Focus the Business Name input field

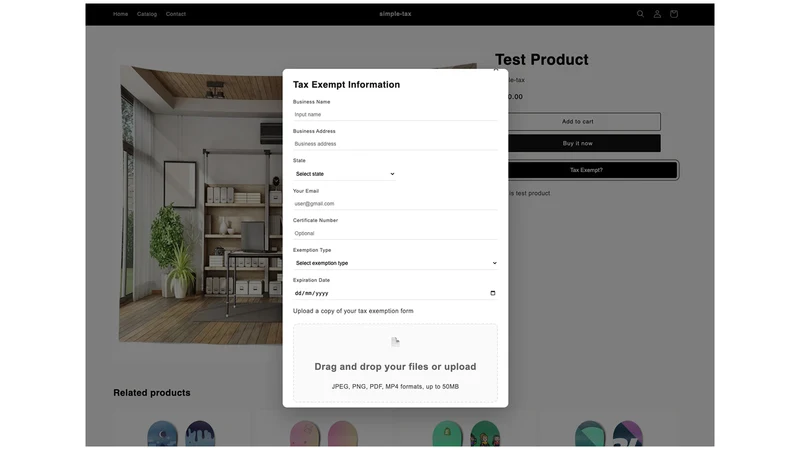395,115
